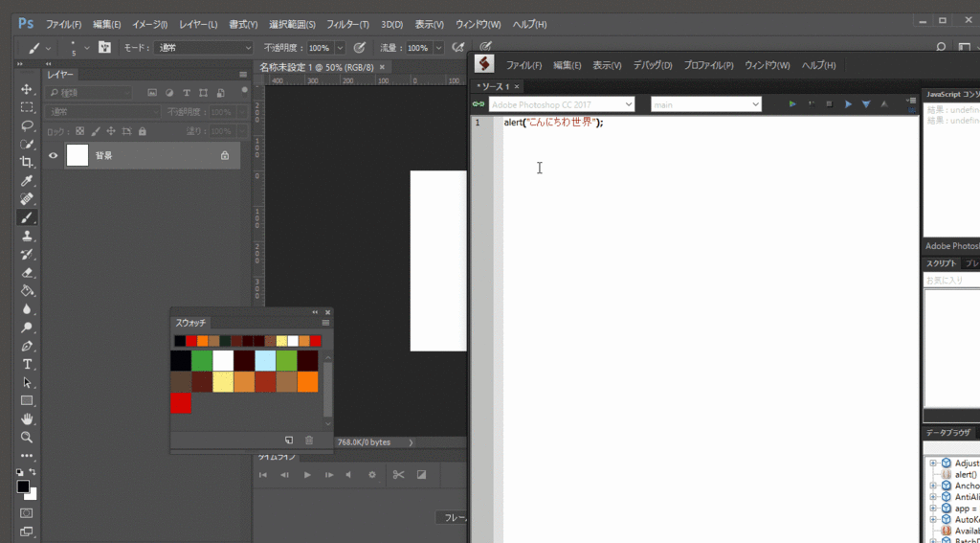Image resolution: width=980 pixels, height=543 pixels.
Task: Select the Quick Selection tool
Action: click(x=27, y=144)
